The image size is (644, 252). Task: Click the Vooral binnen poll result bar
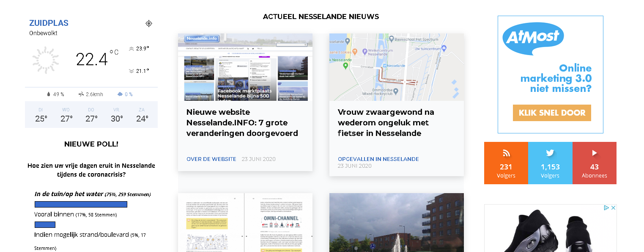(45, 224)
